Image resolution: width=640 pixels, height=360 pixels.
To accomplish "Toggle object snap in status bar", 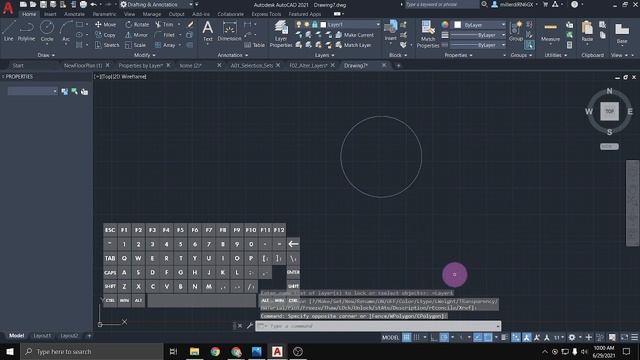I will click(x=488, y=337).
